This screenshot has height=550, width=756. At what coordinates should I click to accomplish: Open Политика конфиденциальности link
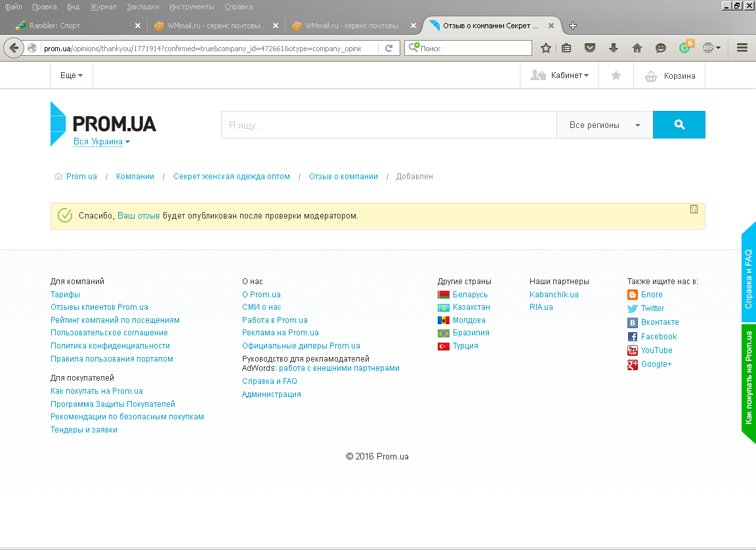coord(110,346)
